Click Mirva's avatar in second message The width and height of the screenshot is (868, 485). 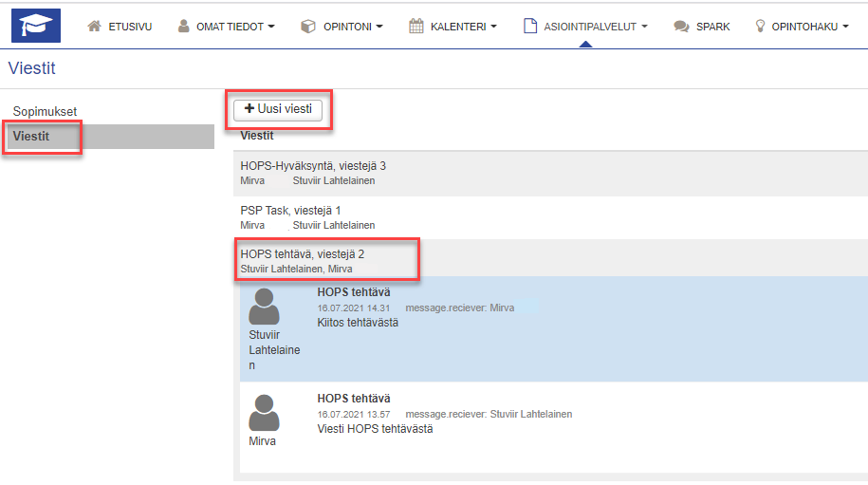click(264, 414)
